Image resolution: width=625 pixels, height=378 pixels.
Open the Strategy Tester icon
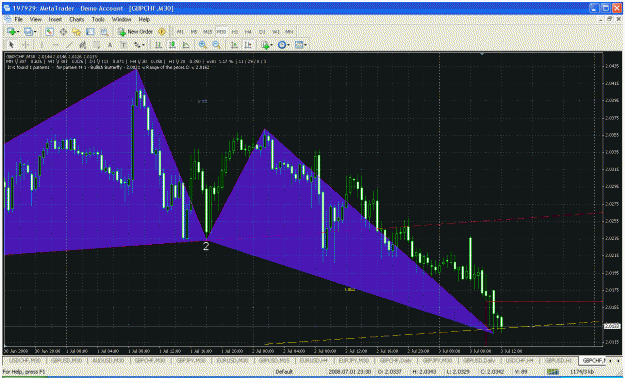pyautogui.click(x=104, y=32)
